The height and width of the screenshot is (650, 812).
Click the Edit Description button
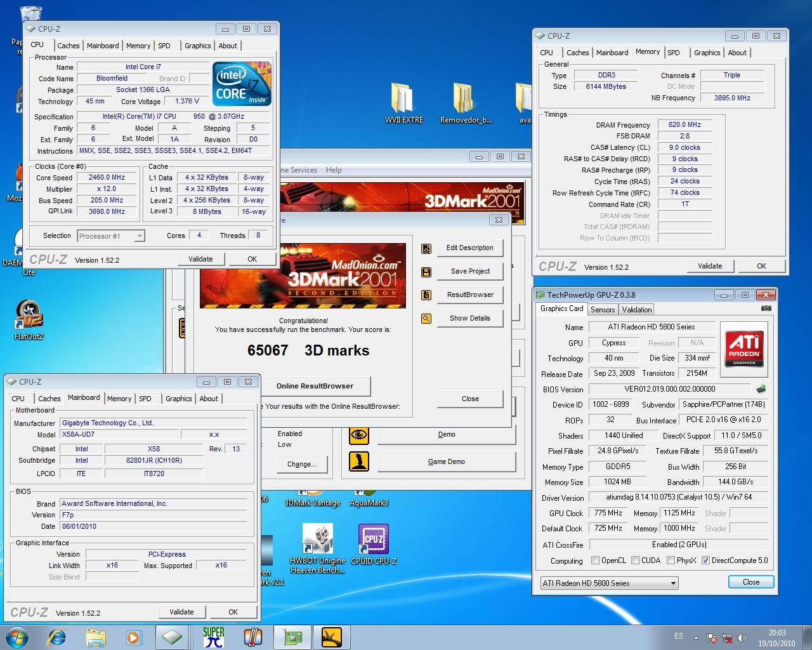click(470, 248)
